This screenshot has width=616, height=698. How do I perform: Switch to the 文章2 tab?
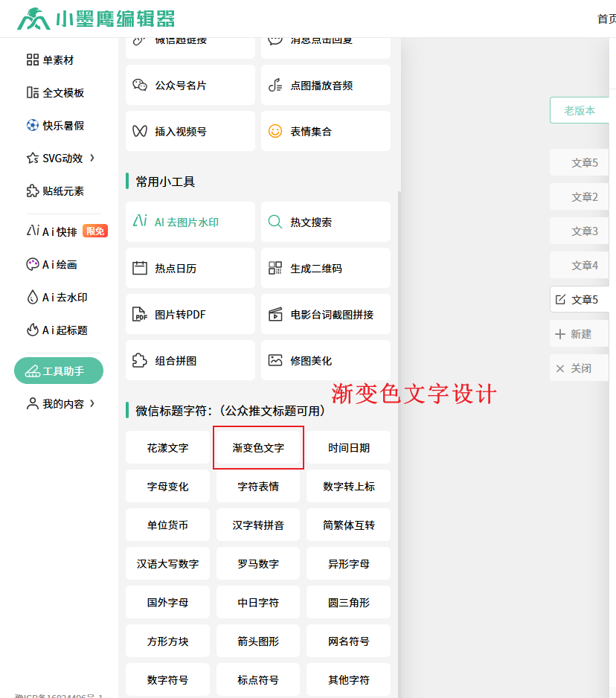(580, 196)
